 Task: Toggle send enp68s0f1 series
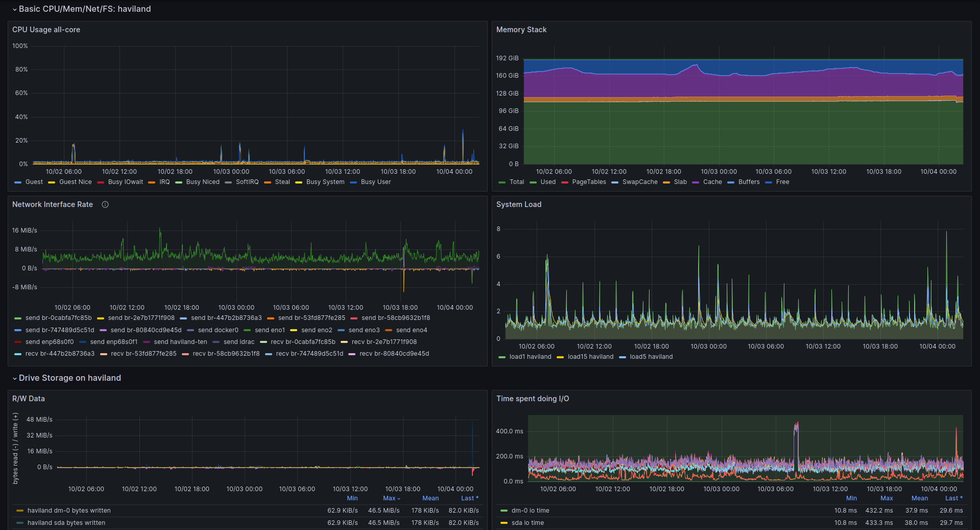click(x=114, y=342)
